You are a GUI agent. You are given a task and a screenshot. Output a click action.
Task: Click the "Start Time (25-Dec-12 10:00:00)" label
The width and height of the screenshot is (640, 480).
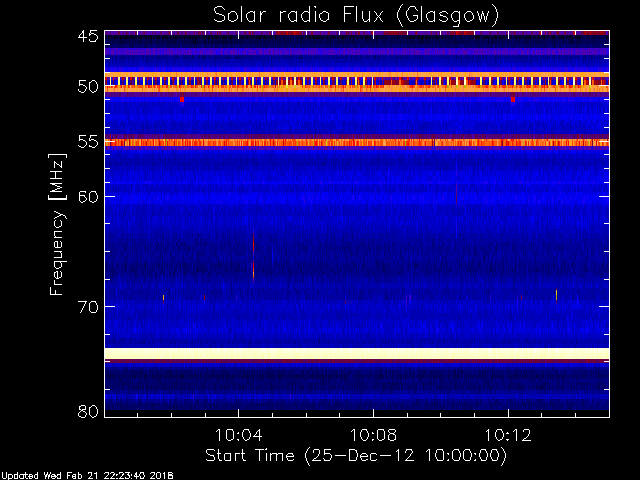pos(356,456)
